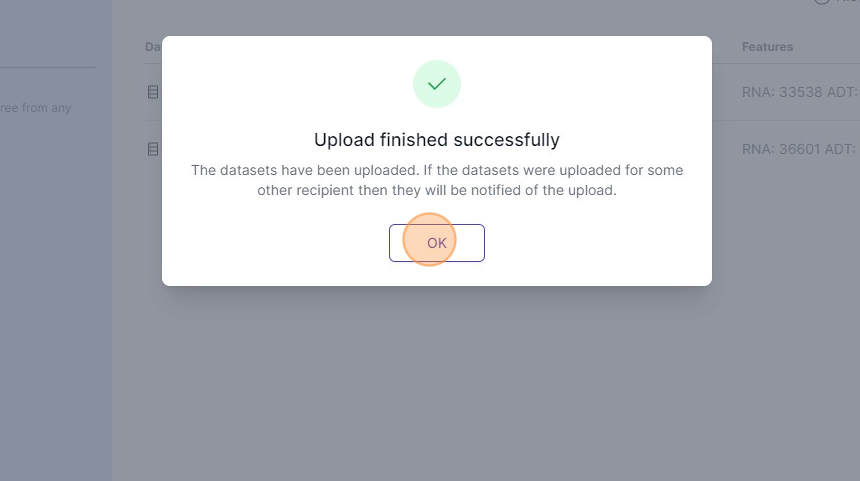The width and height of the screenshot is (860, 481).
Task: Click the "Upload finished successfully" heading
Action: 437,140
